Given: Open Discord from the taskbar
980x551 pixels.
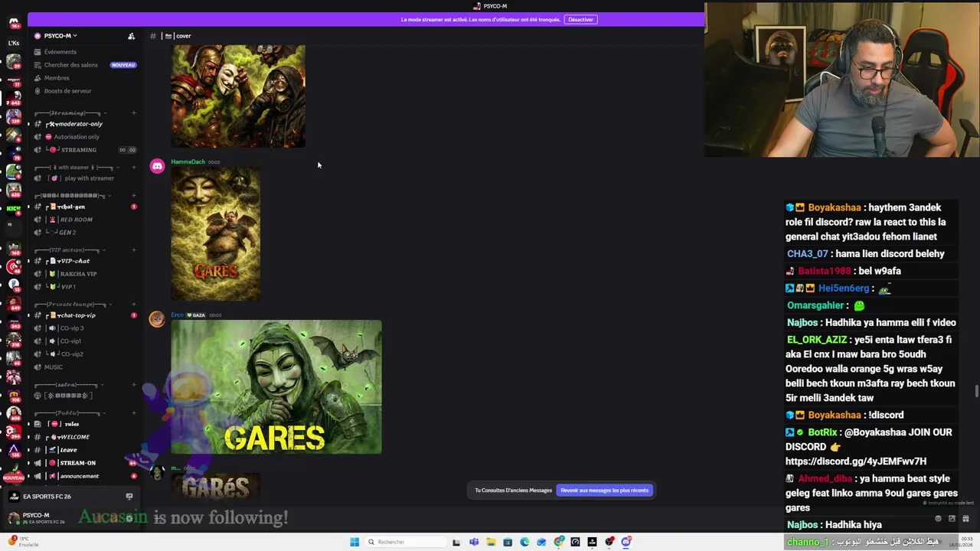Looking at the screenshot, I should pyautogui.click(x=626, y=542).
